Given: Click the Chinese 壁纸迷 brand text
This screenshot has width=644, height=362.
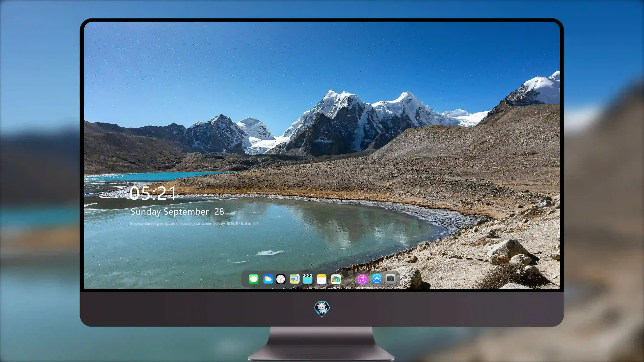Looking at the screenshot, I should [x=232, y=223].
